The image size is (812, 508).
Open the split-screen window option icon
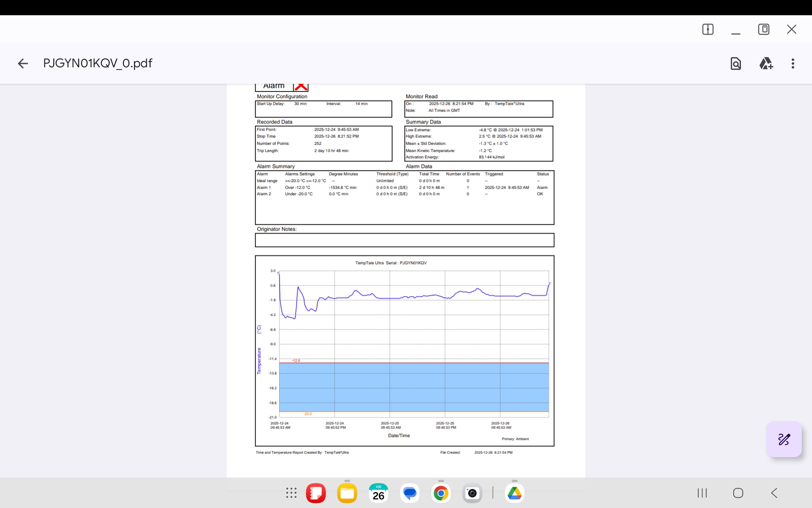[708, 29]
